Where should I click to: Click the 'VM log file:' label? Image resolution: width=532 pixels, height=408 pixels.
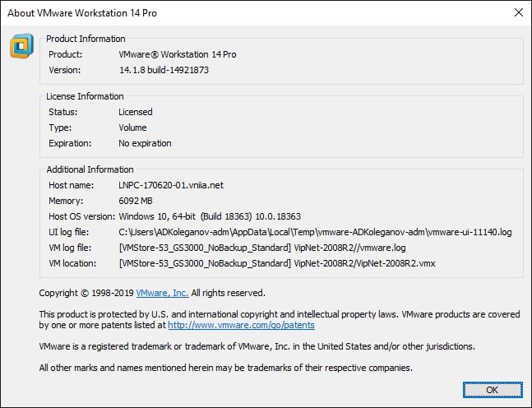[x=70, y=248]
